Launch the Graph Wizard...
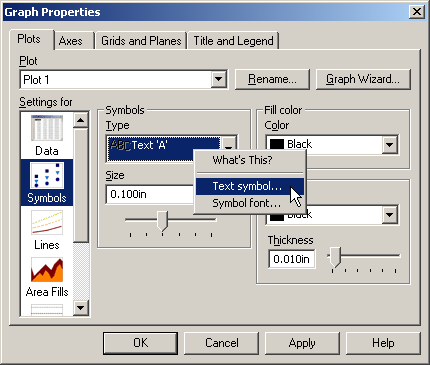This screenshot has height=365, width=430. [x=363, y=79]
